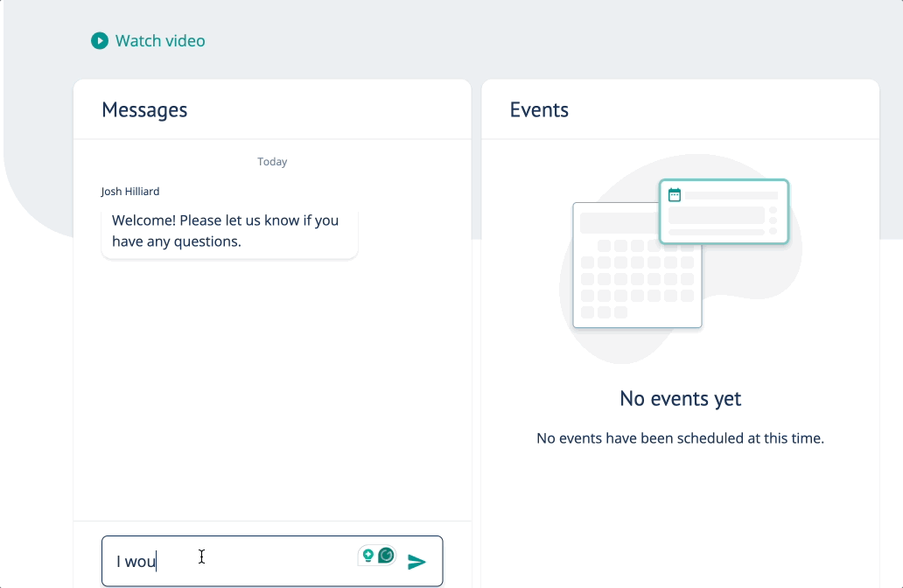Switch to the Events panel

539,109
